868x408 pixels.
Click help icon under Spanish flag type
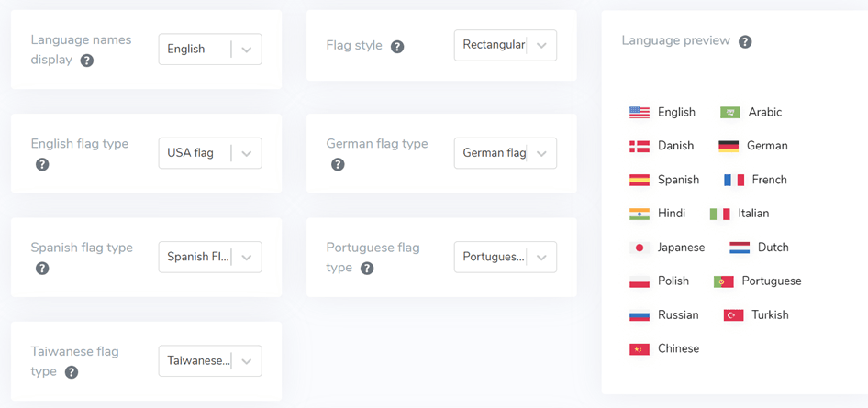(x=42, y=269)
